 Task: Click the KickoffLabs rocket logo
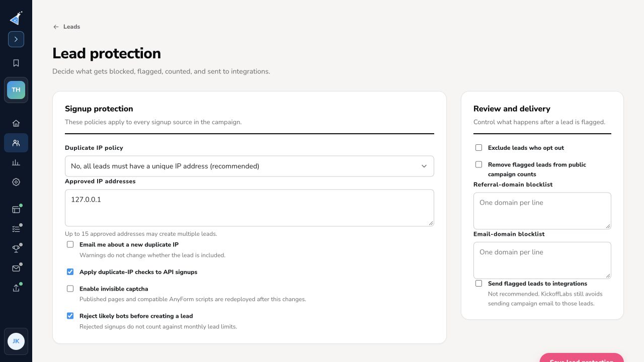(16, 18)
